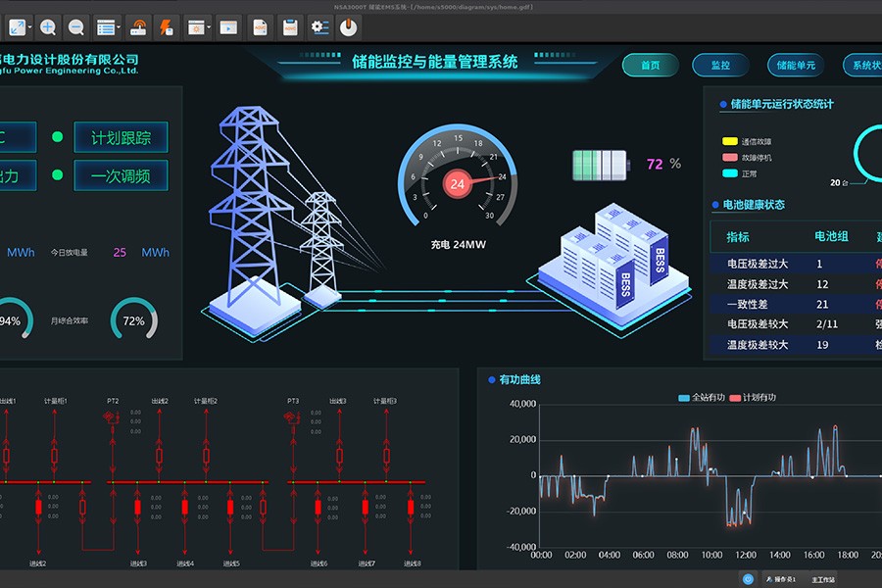Screen dimensions: 882x588
Task: Toggle the green indicator beside 计划跟踪
Action: 57,137
